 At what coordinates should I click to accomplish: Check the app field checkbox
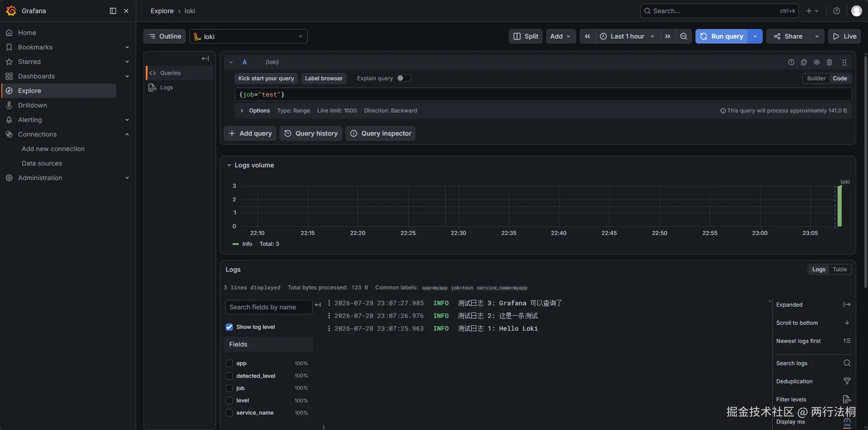(229, 363)
